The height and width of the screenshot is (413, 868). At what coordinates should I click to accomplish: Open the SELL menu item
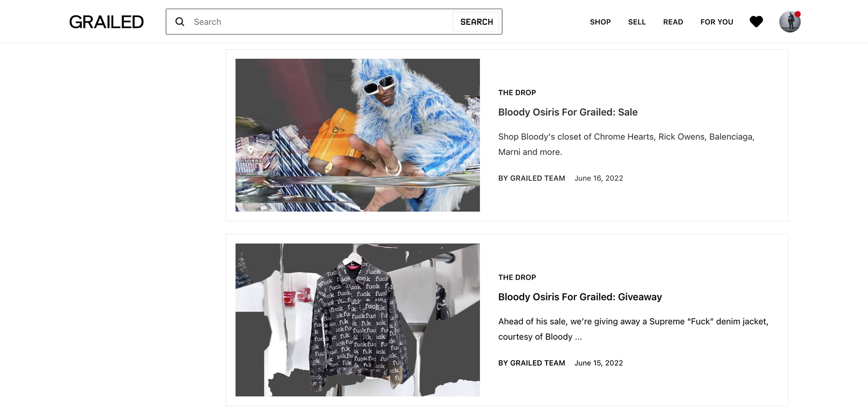click(637, 22)
